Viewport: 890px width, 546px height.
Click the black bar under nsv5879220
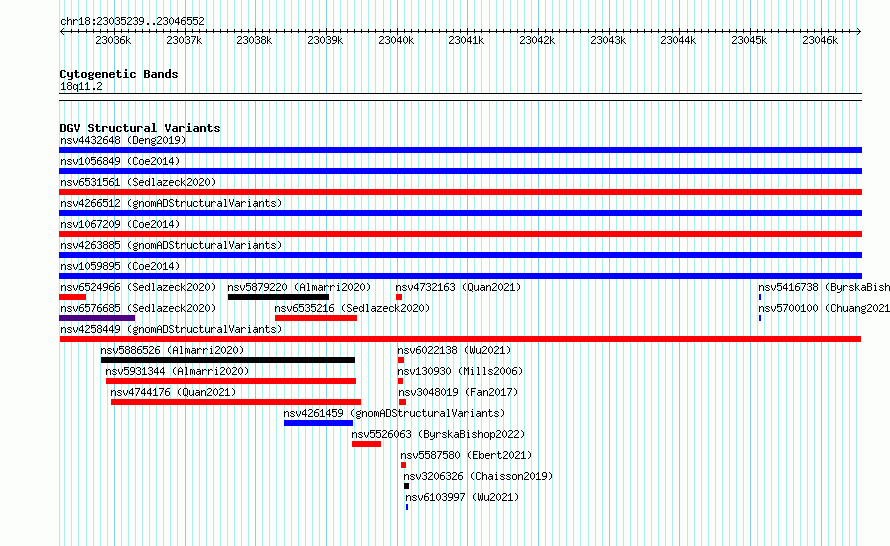point(278,297)
